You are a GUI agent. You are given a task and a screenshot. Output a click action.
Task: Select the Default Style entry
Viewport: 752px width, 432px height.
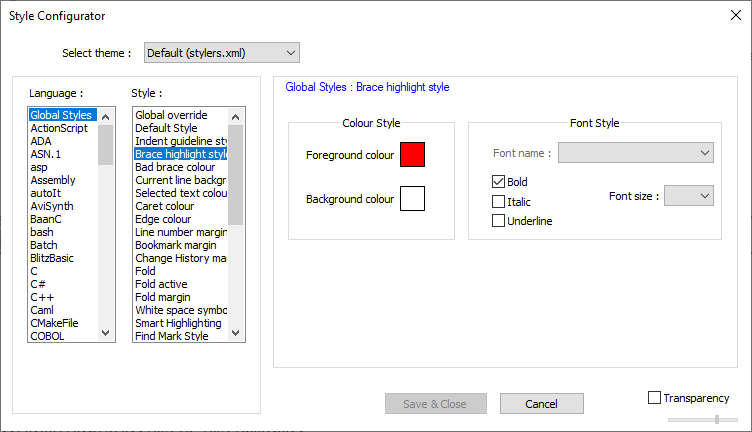pyautogui.click(x=166, y=128)
